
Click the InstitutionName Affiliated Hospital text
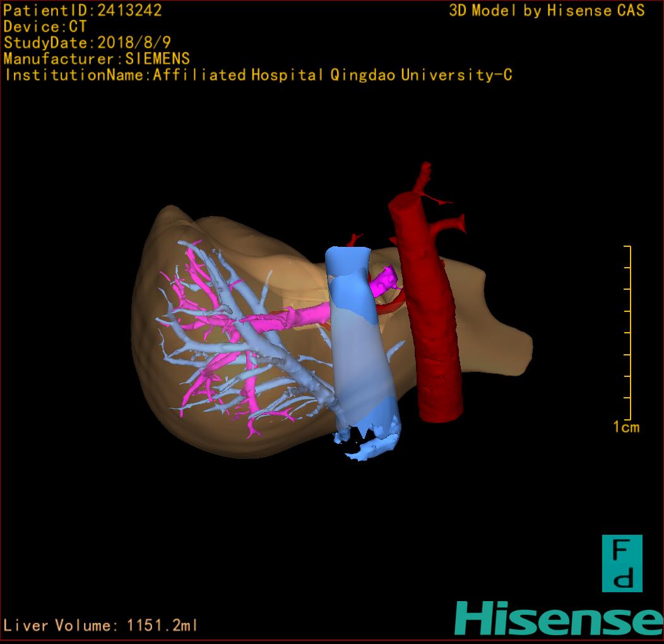coord(258,75)
